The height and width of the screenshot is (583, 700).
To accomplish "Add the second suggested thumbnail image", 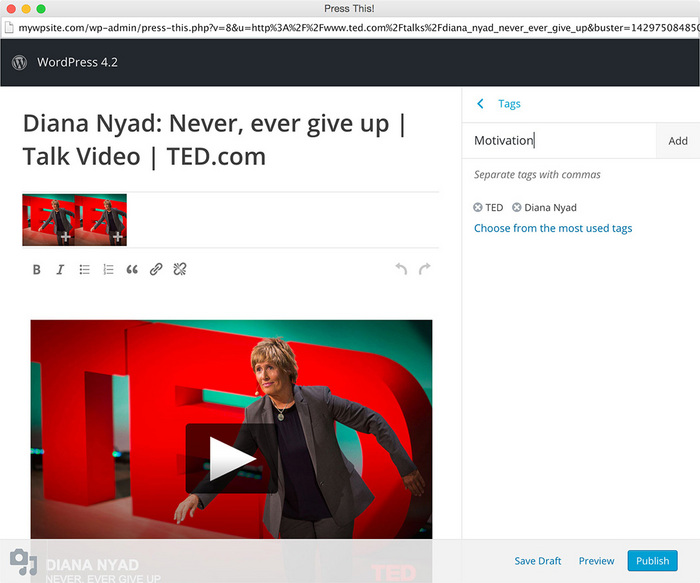I will click(x=101, y=220).
